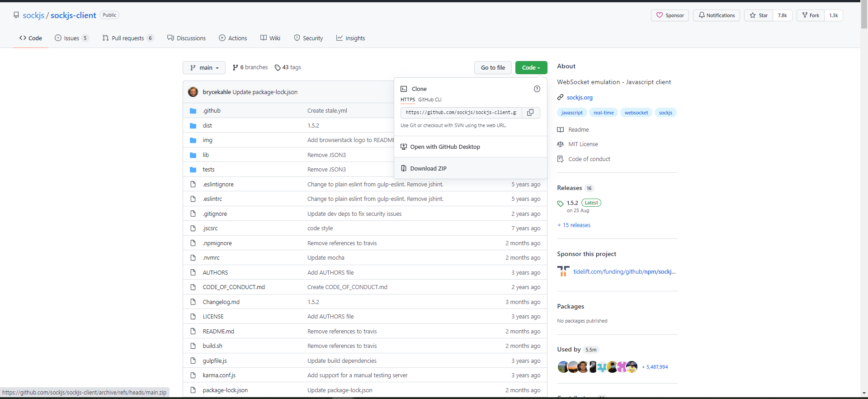Go to the Discussions tab
Image resolution: width=868 pixels, height=399 pixels.
point(186,38)
